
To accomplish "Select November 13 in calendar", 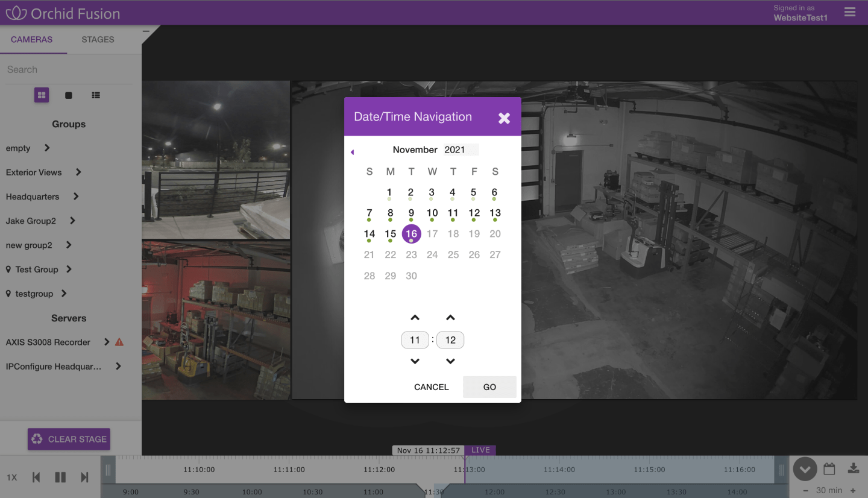I will [495, 213].
